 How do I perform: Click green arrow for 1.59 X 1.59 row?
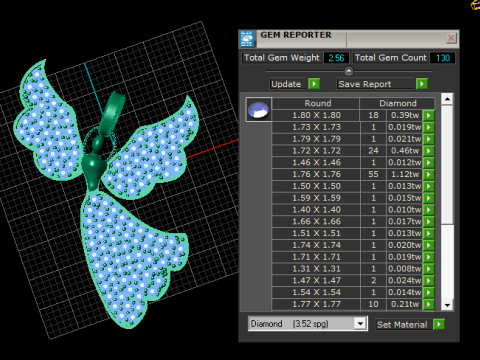429,198
